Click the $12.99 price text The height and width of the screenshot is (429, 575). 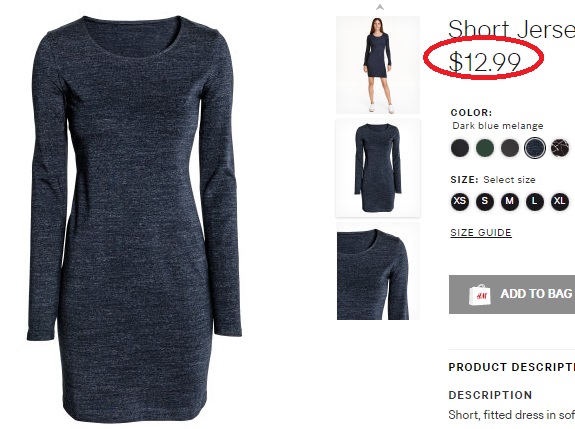pos(484,62)
